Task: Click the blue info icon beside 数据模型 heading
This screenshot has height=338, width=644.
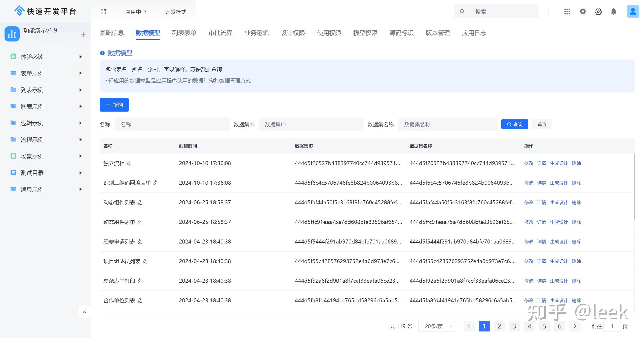Action: coord(102,53)
